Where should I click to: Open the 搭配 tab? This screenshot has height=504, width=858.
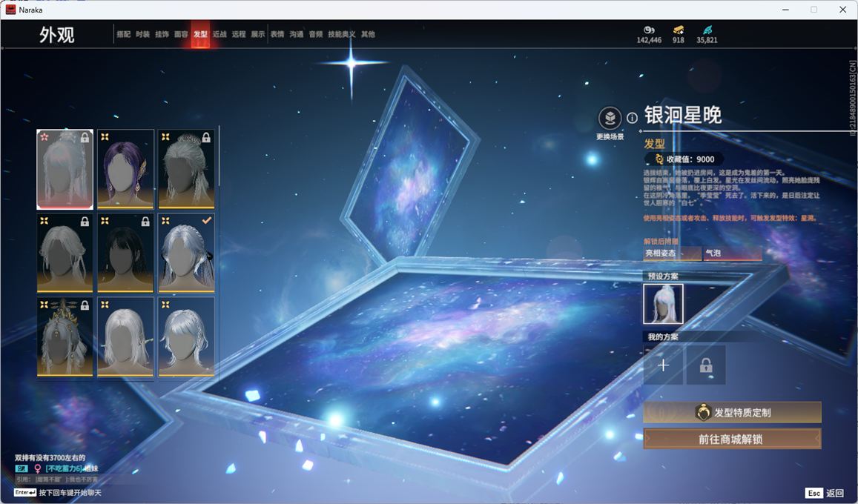[x=123, y=34]
